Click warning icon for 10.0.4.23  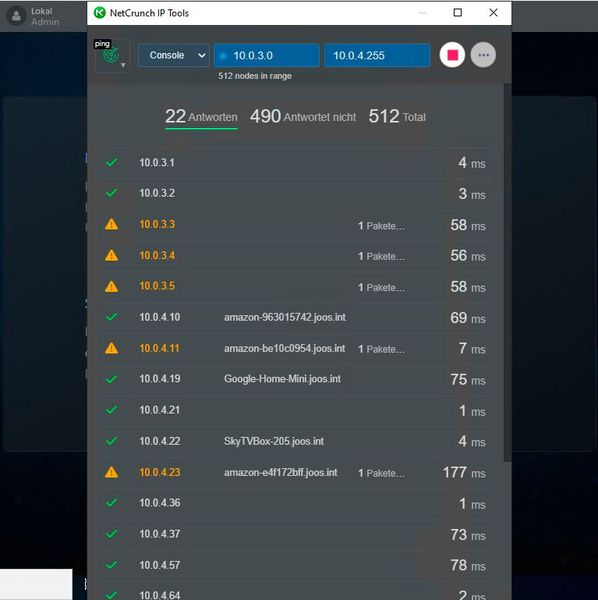click(111, 472)
